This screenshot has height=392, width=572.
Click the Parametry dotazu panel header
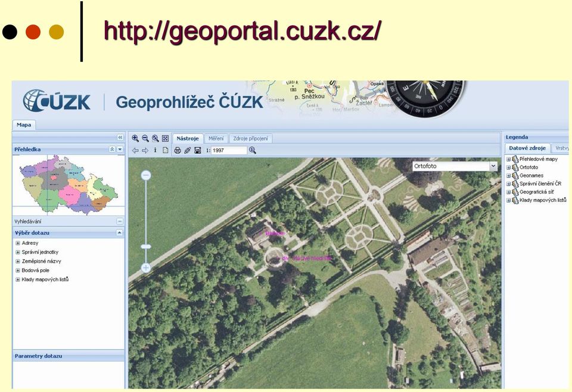click(x=69, y=356)
